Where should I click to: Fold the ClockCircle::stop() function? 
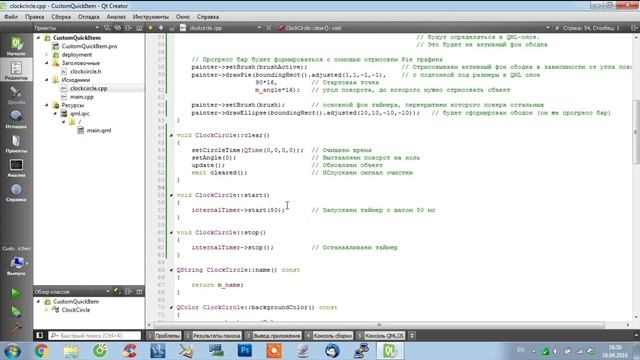pos(171,232)
